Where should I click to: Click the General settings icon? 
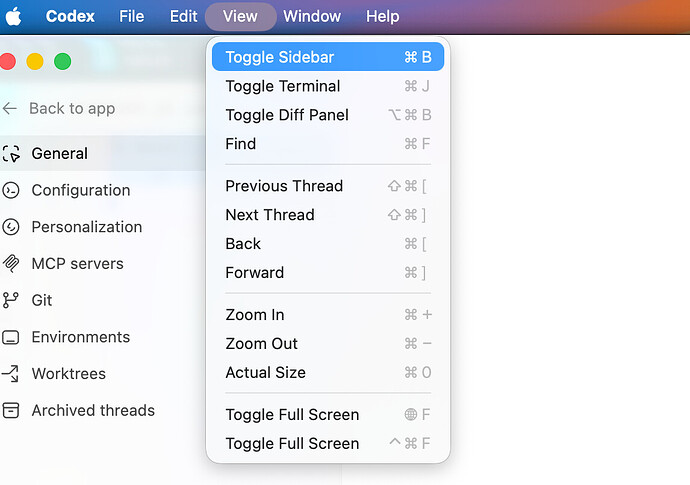coord(11,154)
